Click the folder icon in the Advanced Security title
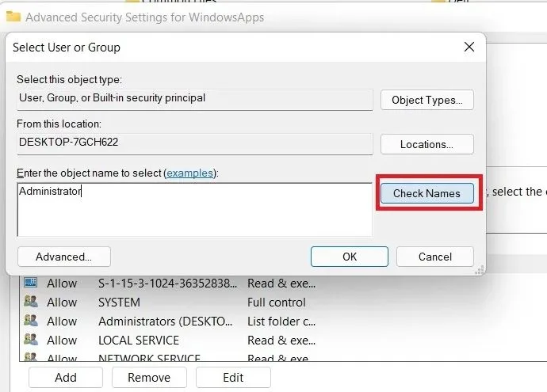 pyautogui.click(x=13, y=17)
